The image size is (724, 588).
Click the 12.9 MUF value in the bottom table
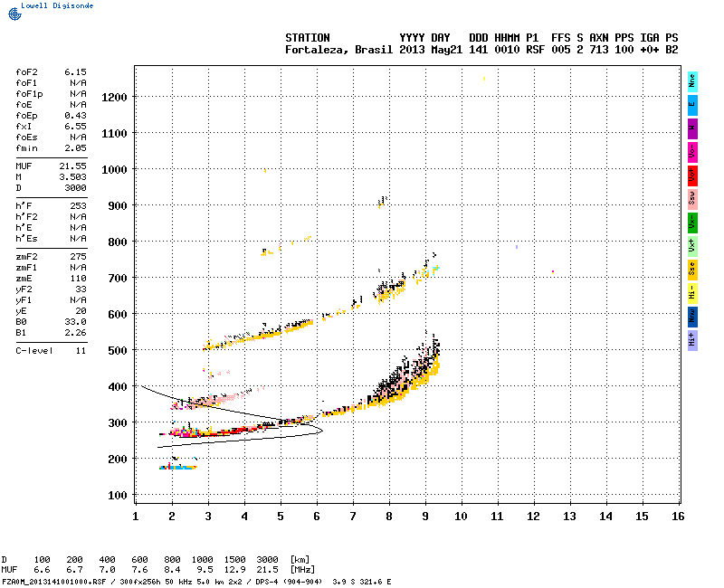(x=235, y=570)
